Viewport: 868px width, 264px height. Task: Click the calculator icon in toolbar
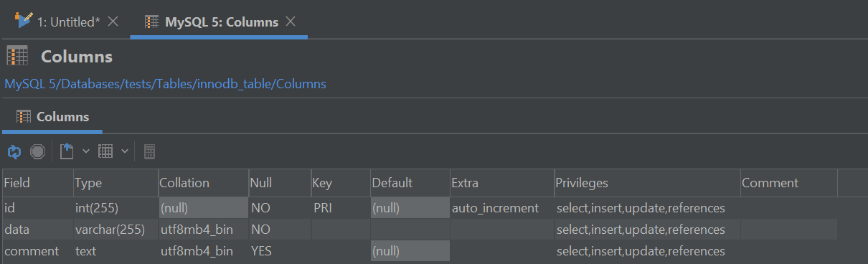click(149, 151)
